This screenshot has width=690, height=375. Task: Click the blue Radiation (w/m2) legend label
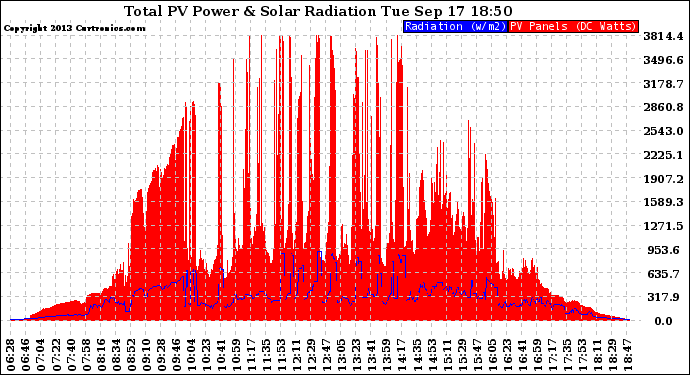click(455, 26)
